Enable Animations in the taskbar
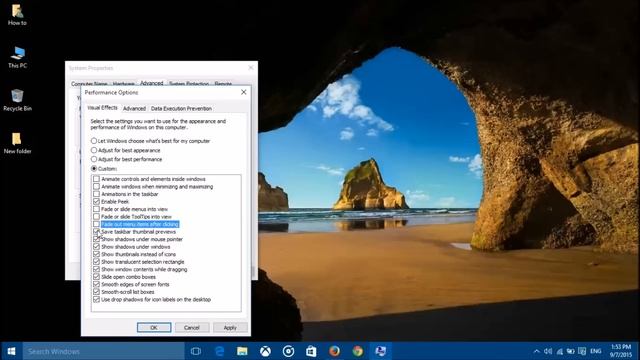The image size is (640, 360). point(96,194)
